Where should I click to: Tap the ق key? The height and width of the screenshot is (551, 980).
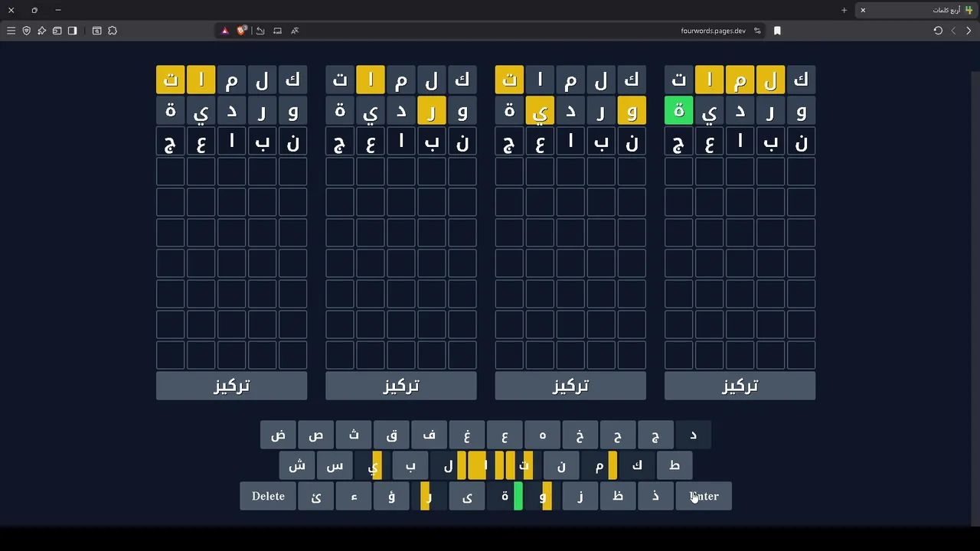click(391, 435)
